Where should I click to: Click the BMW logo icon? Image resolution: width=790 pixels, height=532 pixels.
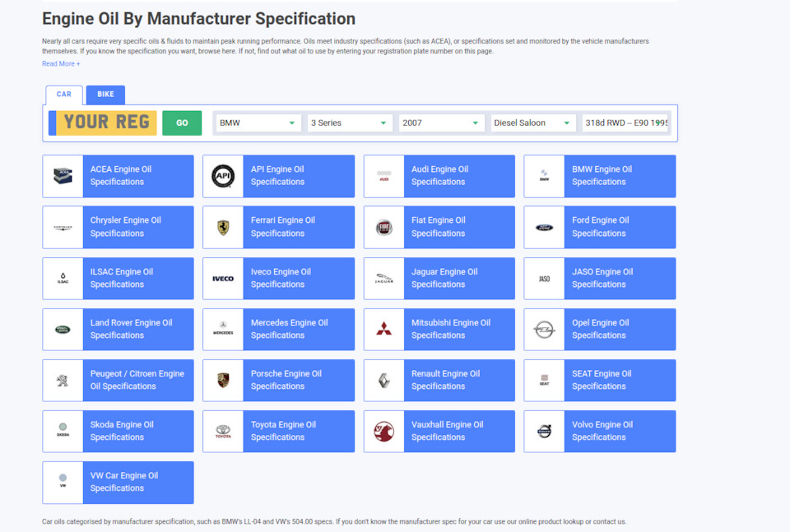545,176
